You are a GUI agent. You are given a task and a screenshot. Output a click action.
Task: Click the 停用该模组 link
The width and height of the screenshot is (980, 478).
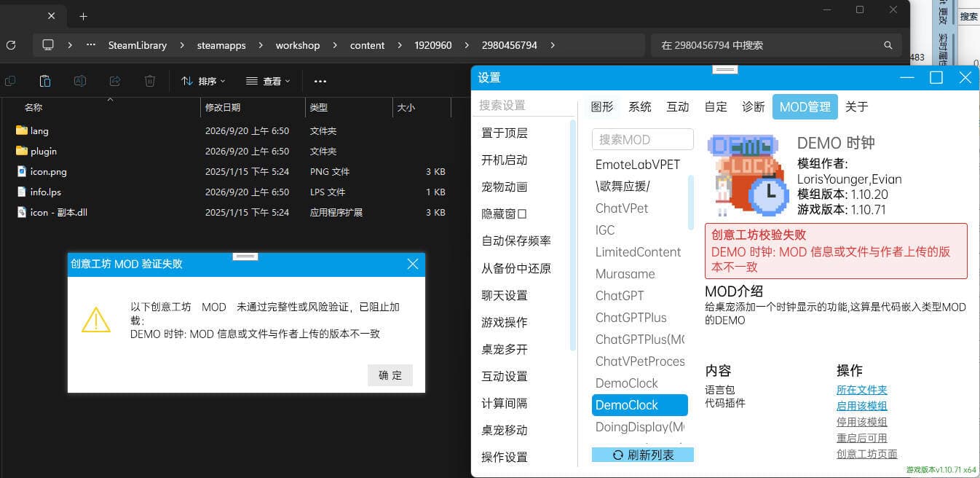862,422
